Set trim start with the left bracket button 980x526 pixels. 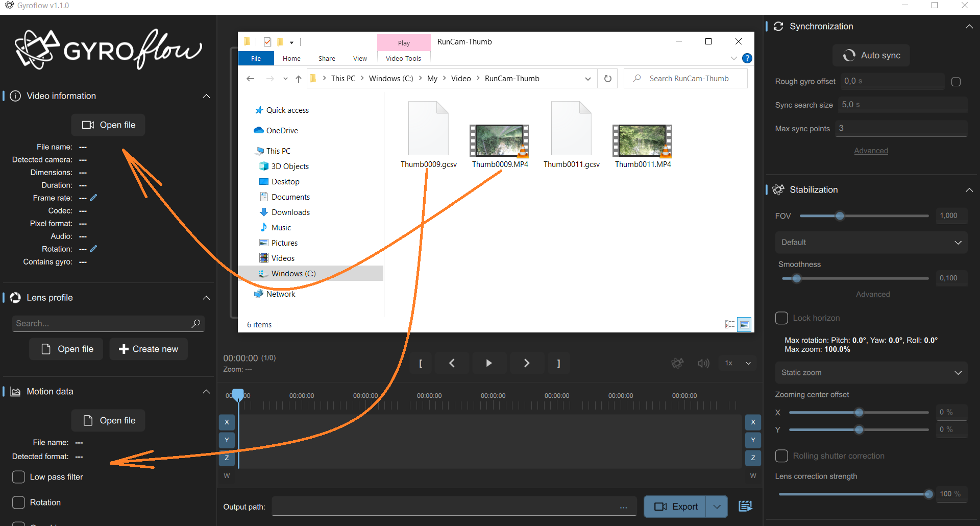(x=421, y=363)
